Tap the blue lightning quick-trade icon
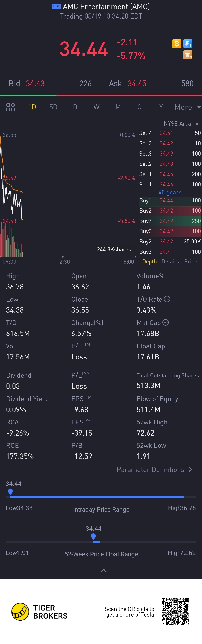The image size is (202, 644). coord(188,44)
